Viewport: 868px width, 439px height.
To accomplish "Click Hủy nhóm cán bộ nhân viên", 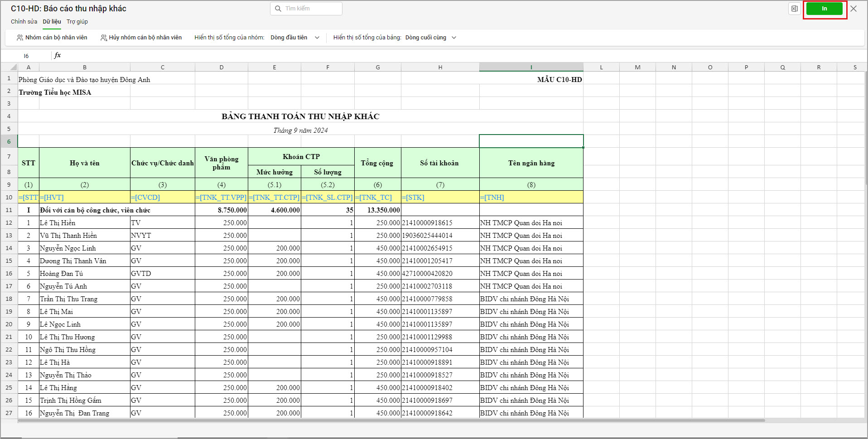I will 141,38.
